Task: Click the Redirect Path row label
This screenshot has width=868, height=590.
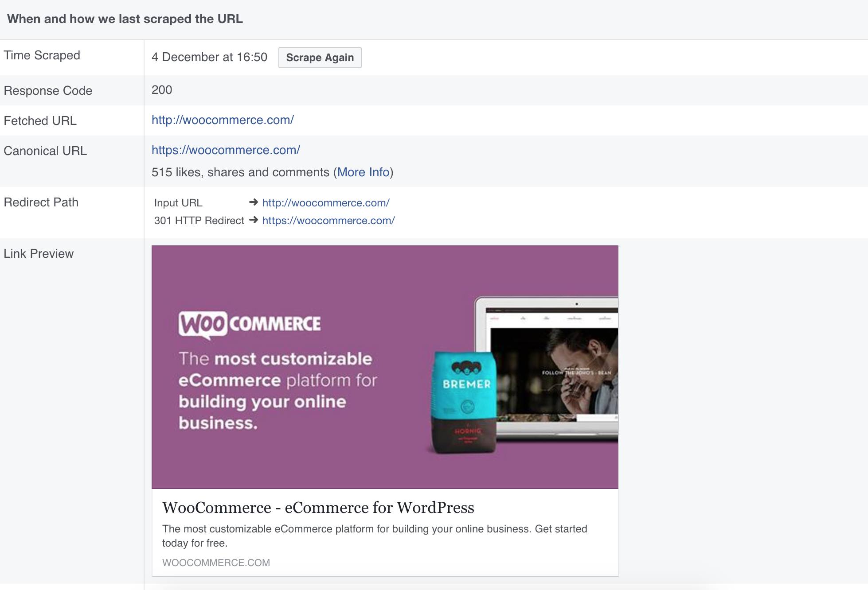Action: tap(41, 202)
